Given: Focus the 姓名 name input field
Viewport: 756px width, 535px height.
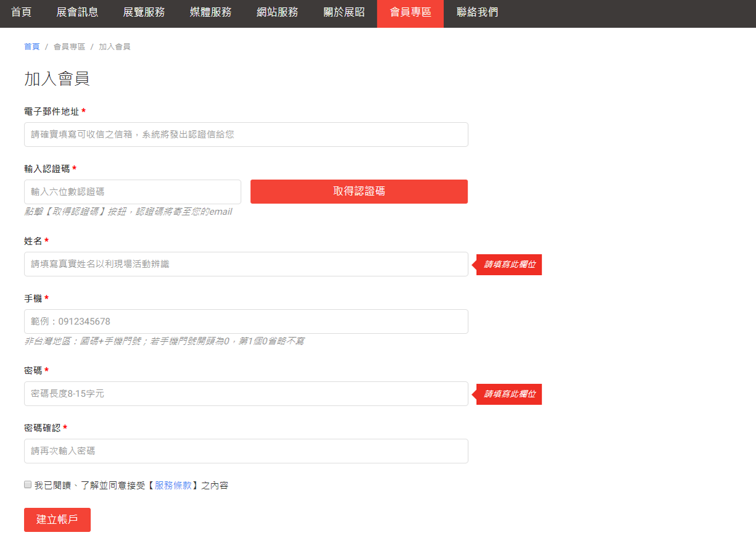Looking at the screenshot, I should tap(246, 264).
